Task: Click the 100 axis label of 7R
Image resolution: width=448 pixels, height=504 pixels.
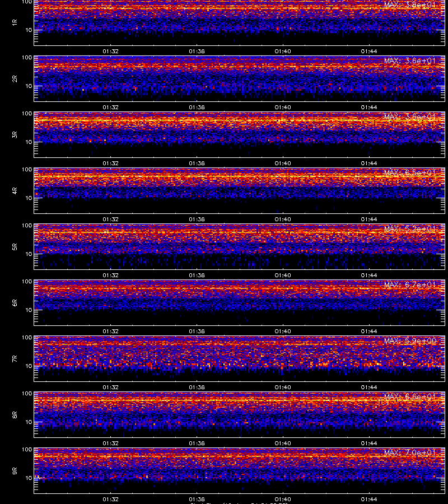Action: click(27, 338)
